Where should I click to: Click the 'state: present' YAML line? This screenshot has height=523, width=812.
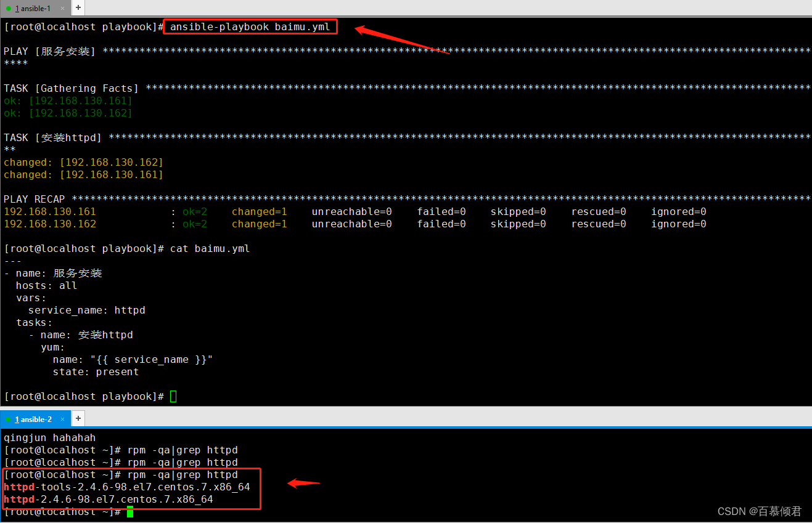pyautogui.click(x=96, y=372)
